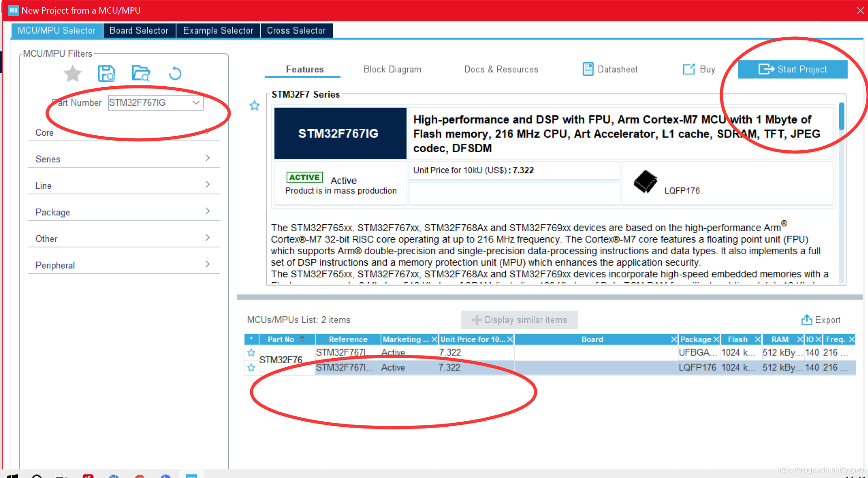Remove the RAM column
Image resolution: width=868 pixels, height=478 pixels.
pyautogui.click(x=800, y=340)
